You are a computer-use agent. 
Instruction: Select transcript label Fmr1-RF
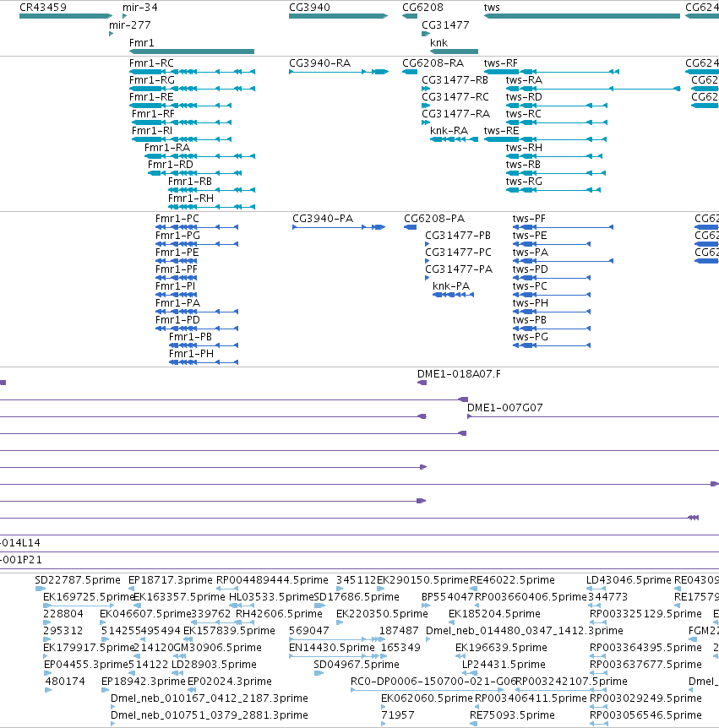click(153, 114)
